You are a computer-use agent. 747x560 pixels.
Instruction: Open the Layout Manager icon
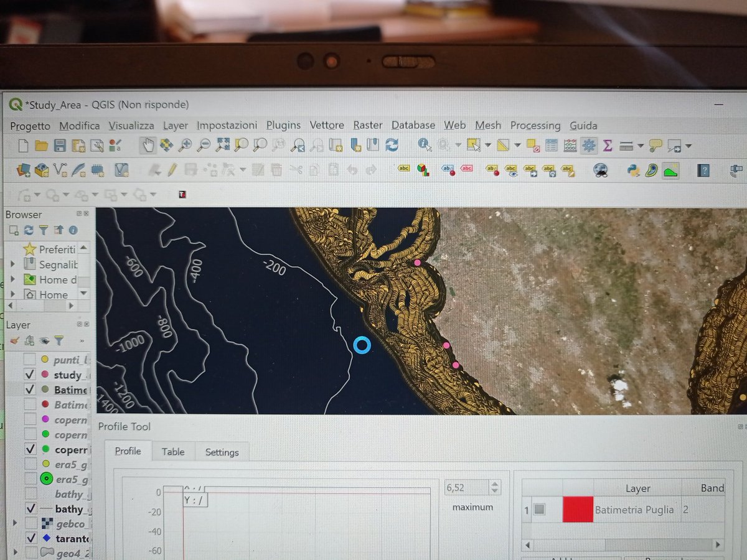(96, 146)
